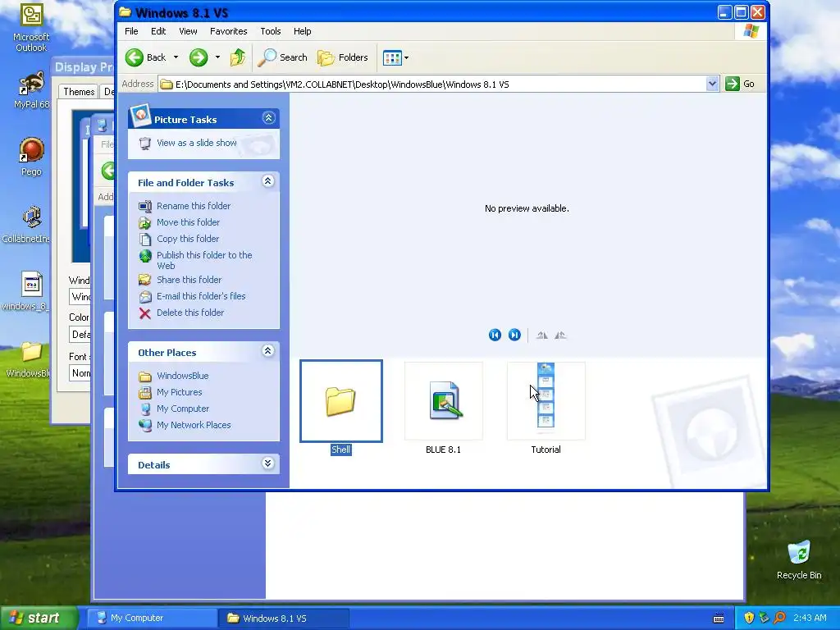840x630 pixels.
Task: Rotate image counterclockwise button
Action: [x=560, y=336]
